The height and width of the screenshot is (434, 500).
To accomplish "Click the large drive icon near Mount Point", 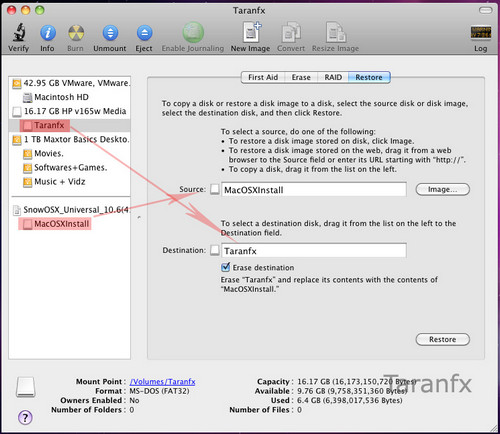I will (26, 387).
